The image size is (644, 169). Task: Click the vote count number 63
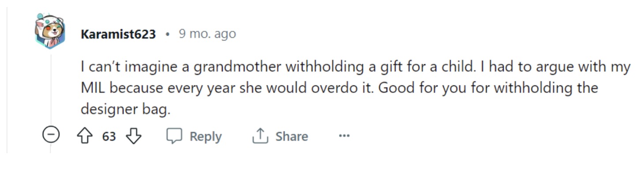pyautogui.click(x=109, y=137)
